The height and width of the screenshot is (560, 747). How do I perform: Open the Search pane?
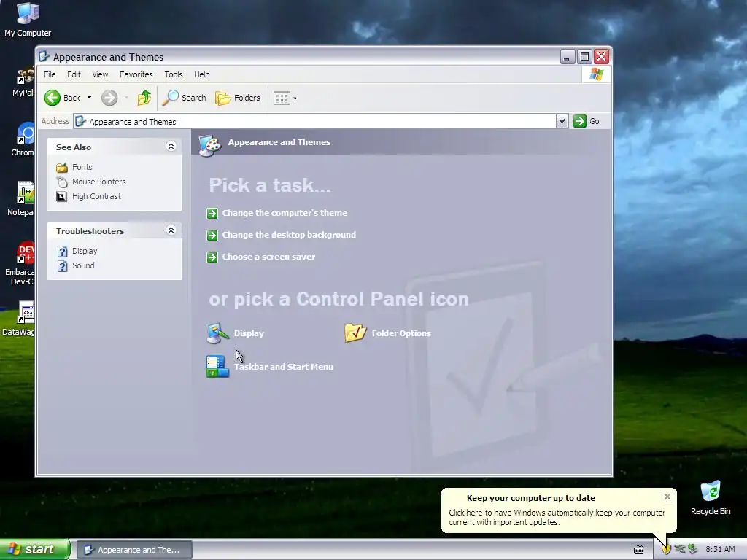pos(184,98)
